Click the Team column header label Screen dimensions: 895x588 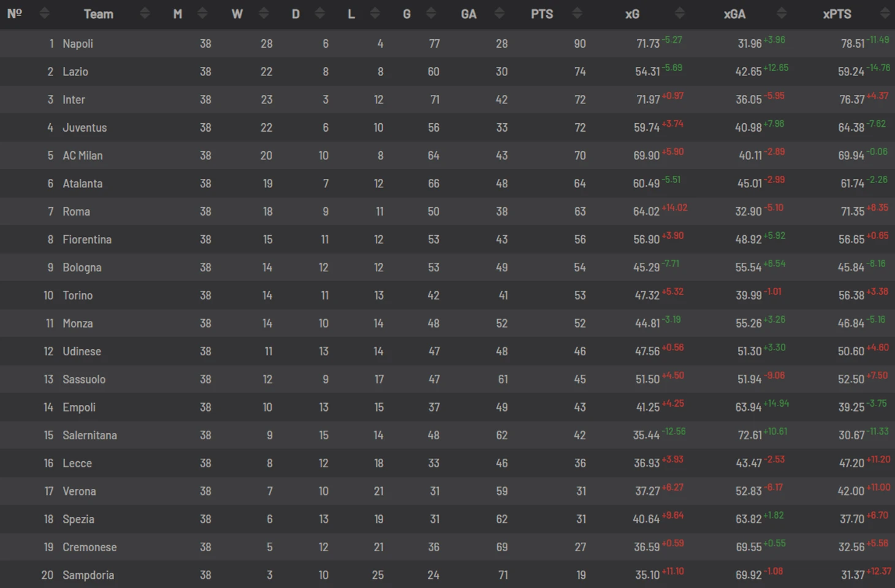(98, 13)
